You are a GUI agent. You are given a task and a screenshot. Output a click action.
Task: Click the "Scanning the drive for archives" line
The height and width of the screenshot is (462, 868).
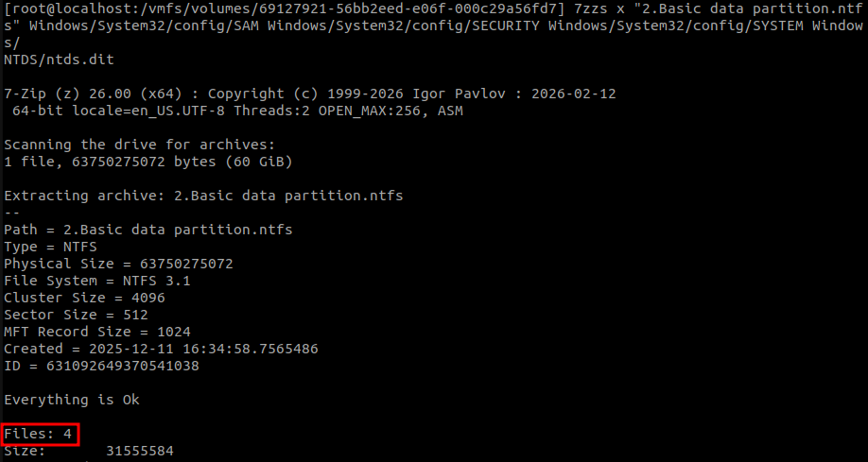(139, 145)
